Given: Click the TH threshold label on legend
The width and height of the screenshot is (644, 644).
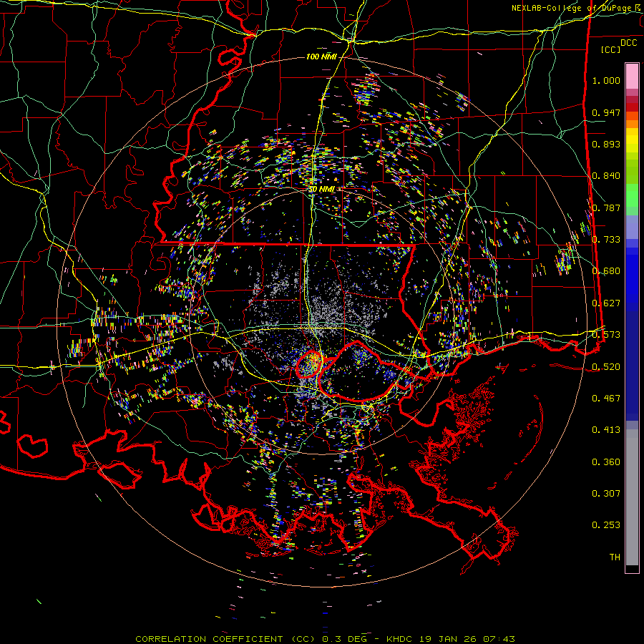Looking at the screenshot, I should click(x=615, y=557).
